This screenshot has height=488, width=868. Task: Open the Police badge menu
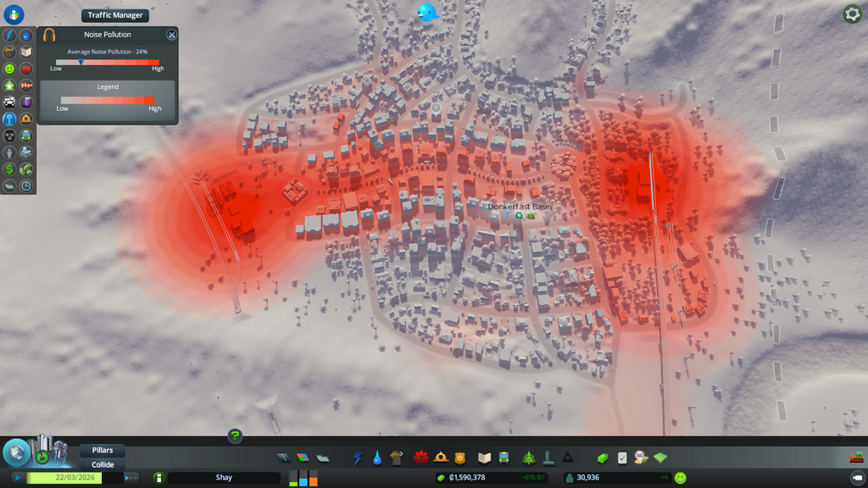[x=460, y=457]
